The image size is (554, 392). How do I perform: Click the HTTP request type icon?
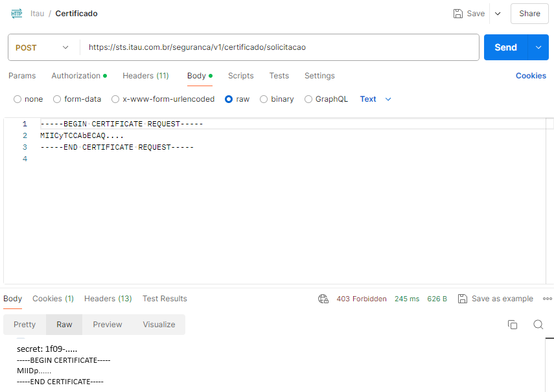[x=17, y=14]
